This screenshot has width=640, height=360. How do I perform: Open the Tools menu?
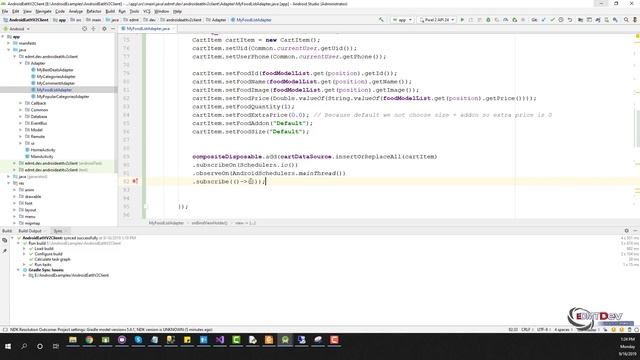(x=134, y=11)
